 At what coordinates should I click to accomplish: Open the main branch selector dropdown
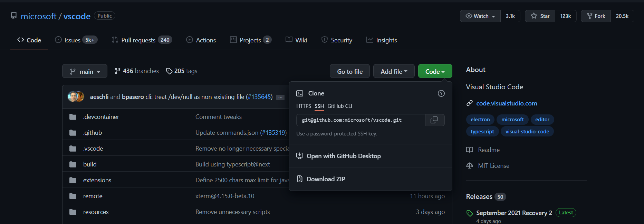point(85,71)
